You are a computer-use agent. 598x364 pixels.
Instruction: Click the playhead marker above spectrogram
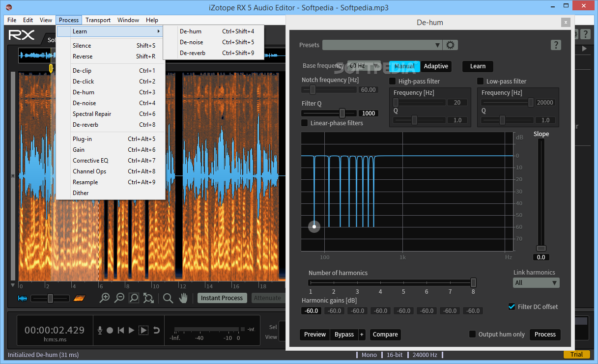51,69
